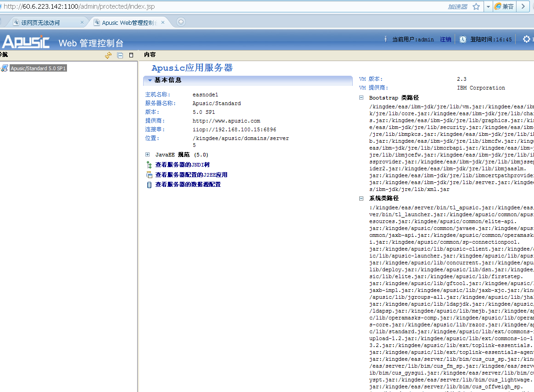
Task: Click the server node icon in tree
Action: (x=5, y=68)
